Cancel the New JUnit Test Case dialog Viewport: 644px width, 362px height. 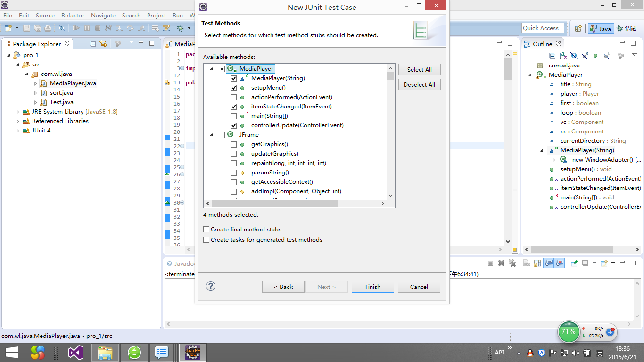tap(419, 287)
